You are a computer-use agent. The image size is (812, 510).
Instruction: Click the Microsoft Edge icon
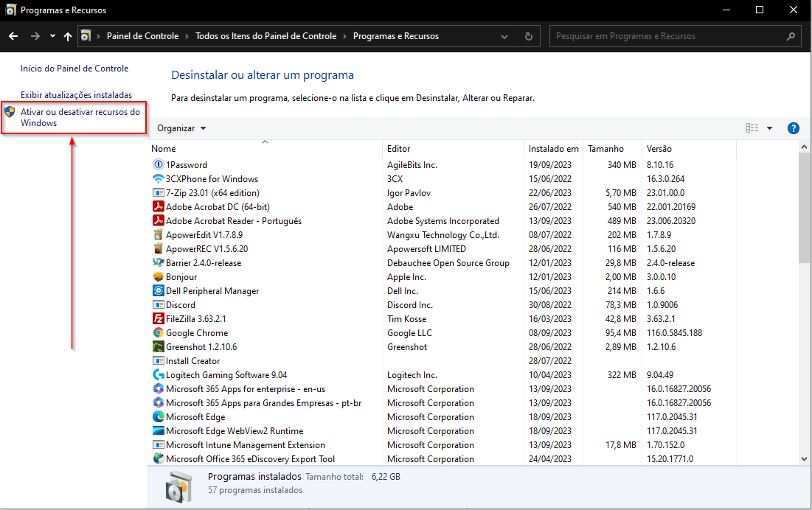[x=159, y=416]
